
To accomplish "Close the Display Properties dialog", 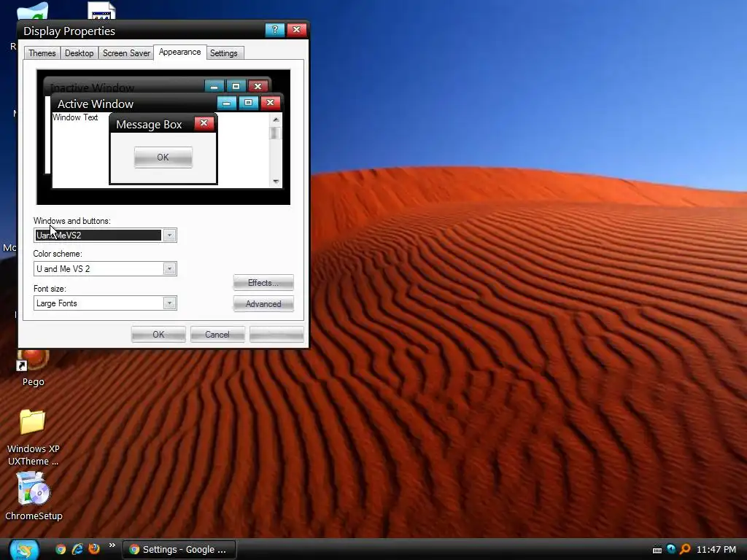I will pos(296,29).
